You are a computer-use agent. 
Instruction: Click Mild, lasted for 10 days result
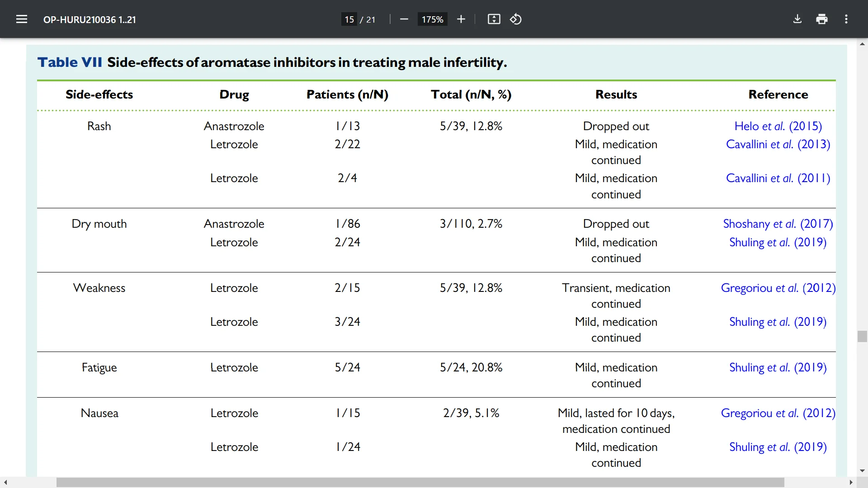tap(616, 421)
